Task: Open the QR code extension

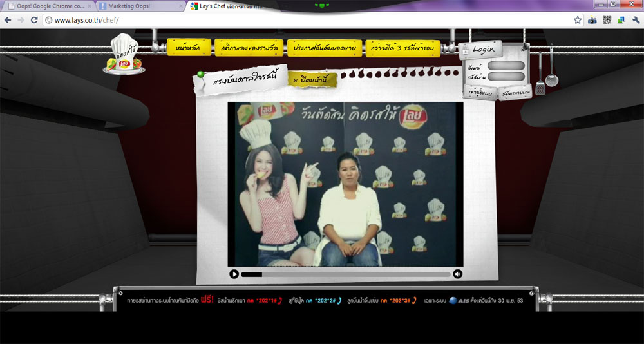Action: tap(607, 20)
